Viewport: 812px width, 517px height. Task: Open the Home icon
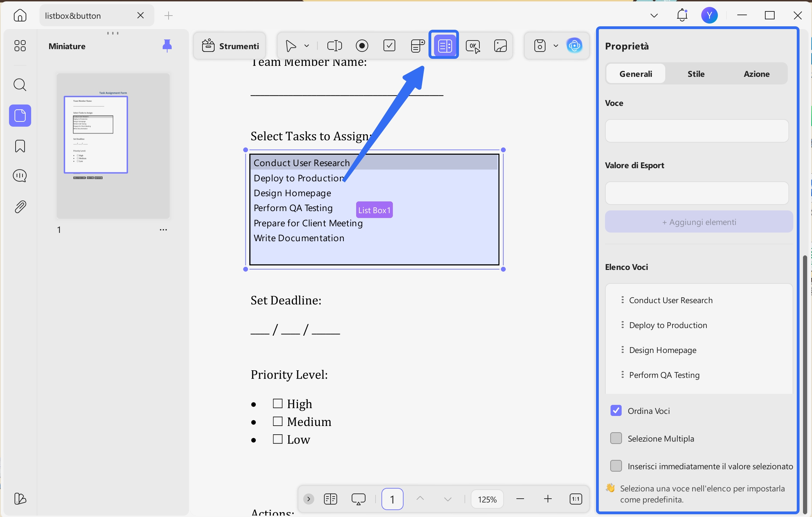tap(20, 16)
